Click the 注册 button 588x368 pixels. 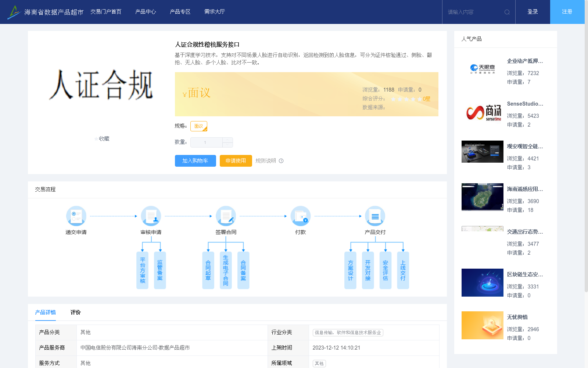click(567, 12)
